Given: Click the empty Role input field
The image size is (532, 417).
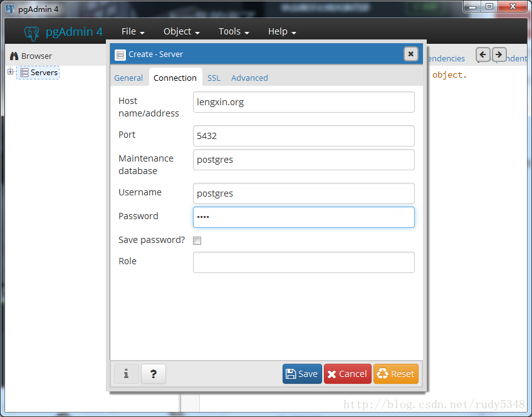Looking at the screenshot, I should (304, 262).
